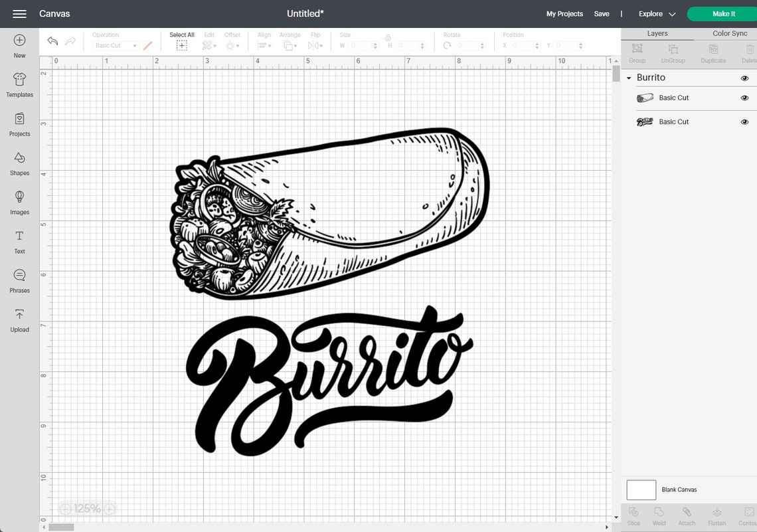Select the Flatten tool
Viewport: 757px width, 532px height.
point(716,515)
